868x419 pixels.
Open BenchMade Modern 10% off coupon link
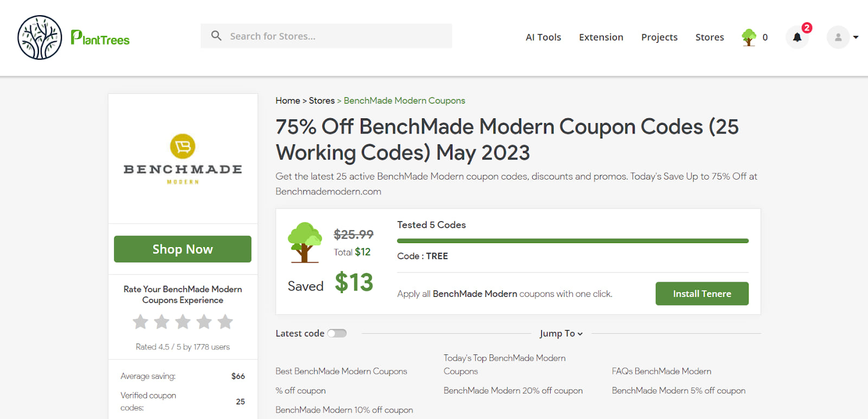(344, 410)
